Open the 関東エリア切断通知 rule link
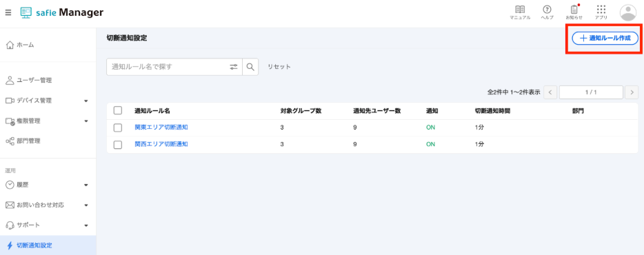This screenshot has width=644, height=255. (x=161, y=127)
